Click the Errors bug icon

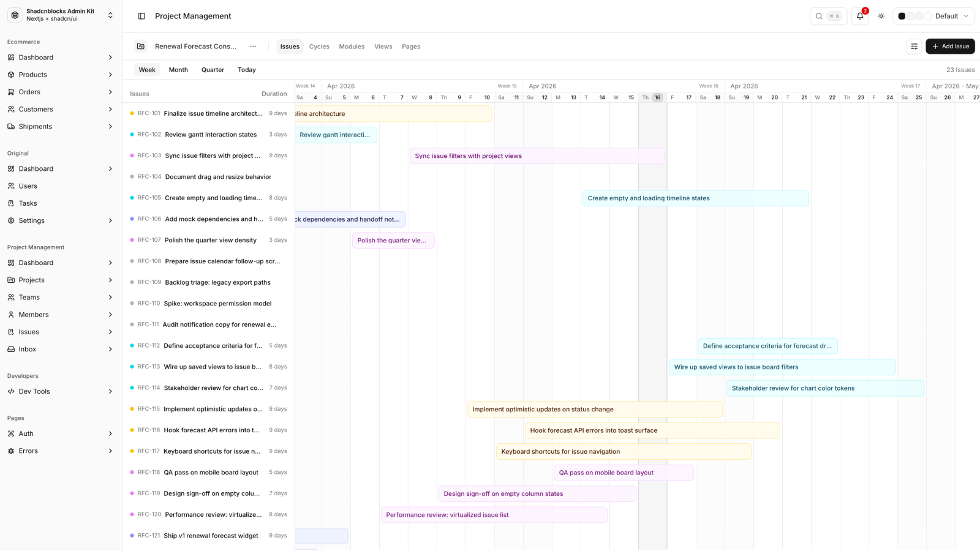(11, 451)
